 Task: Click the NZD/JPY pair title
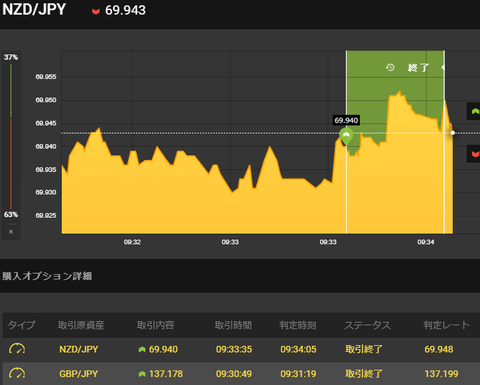[x=34, y=9]
